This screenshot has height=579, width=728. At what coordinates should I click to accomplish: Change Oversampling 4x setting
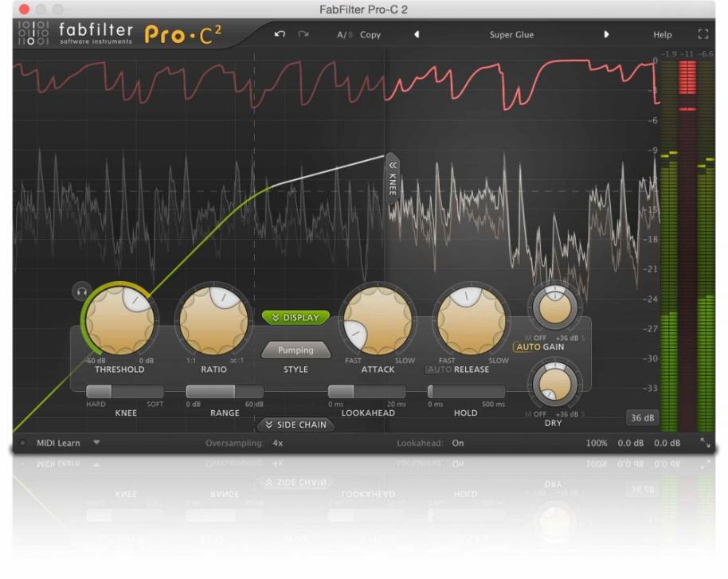[x=278, y=443]
